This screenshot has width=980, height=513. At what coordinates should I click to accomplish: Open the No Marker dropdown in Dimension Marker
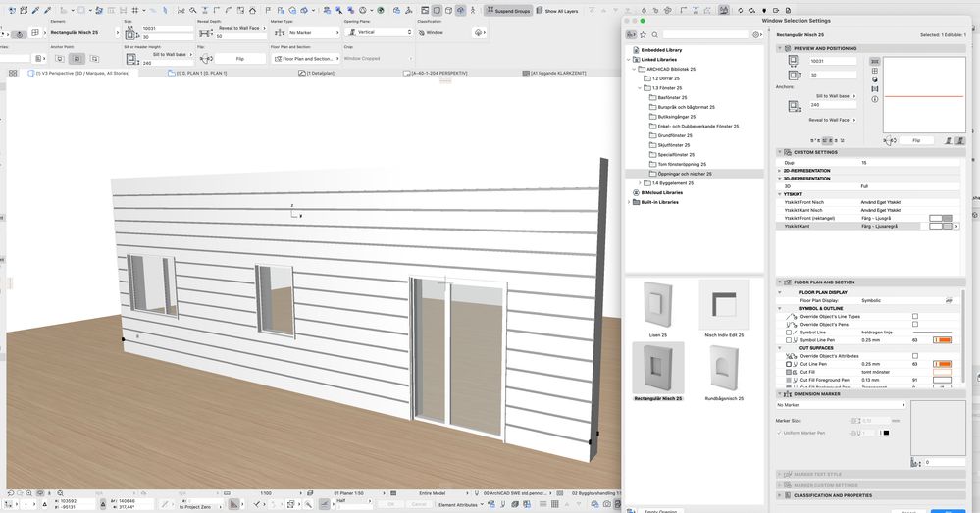point(841,404)
